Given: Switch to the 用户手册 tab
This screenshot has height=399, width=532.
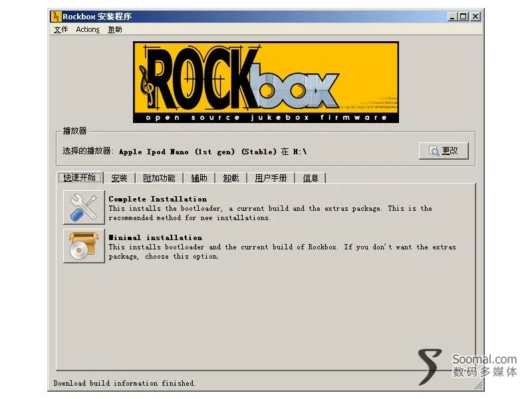Looking at the screenshot, I should coord(271,178).
